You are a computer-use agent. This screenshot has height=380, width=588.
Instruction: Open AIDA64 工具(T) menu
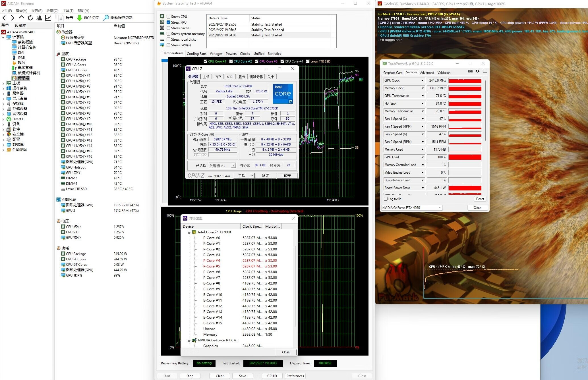coord(68,11)
